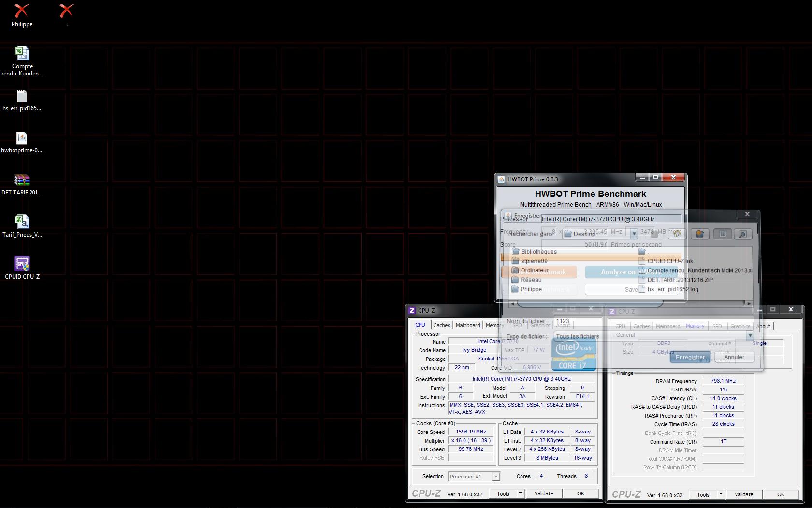Select the CPUID CPU-Z.lnk file in the save dialog
This screenshot has height=508, width=812.
666,261
